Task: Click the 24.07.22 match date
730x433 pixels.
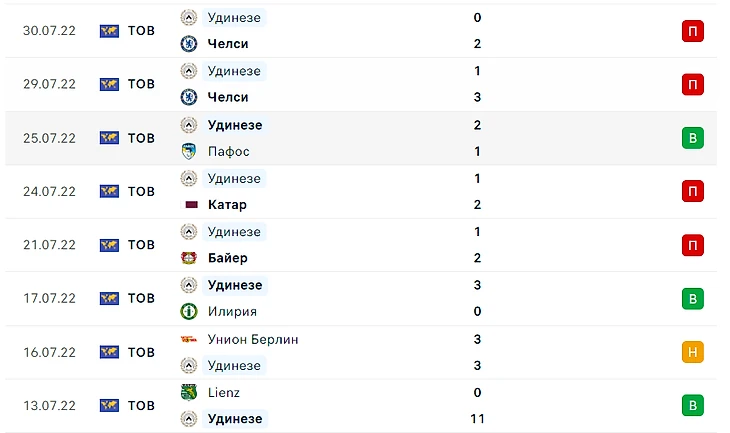Action: 49,191
